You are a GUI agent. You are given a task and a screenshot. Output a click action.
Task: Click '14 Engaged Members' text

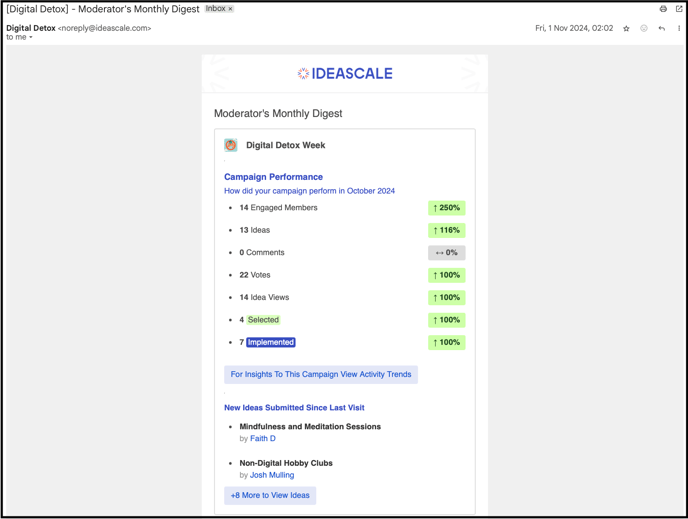point(278,208)
